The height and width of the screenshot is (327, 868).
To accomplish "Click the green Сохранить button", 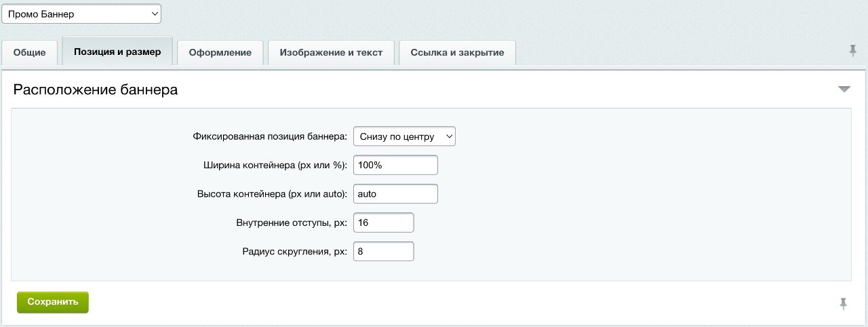I will point(53,302).
